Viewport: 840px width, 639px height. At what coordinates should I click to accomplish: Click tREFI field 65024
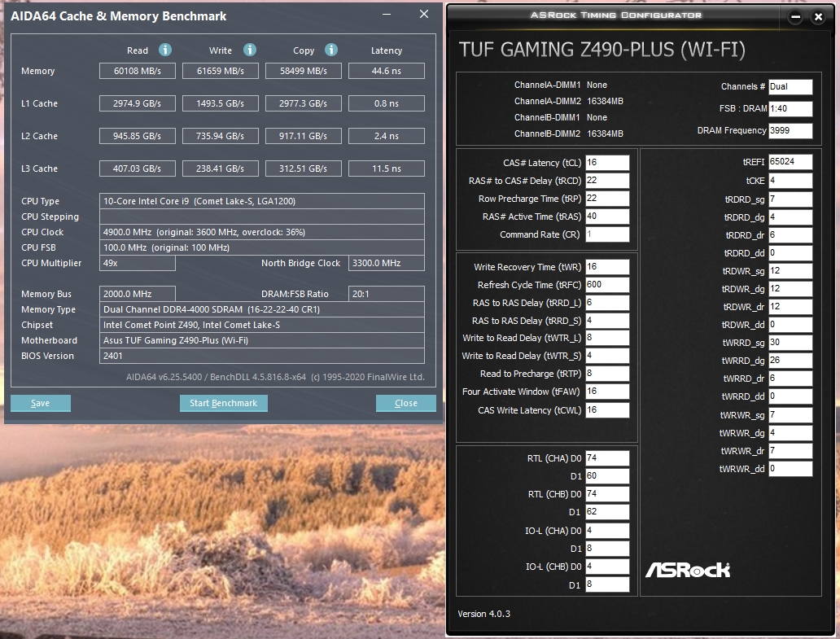coord(790,162)
